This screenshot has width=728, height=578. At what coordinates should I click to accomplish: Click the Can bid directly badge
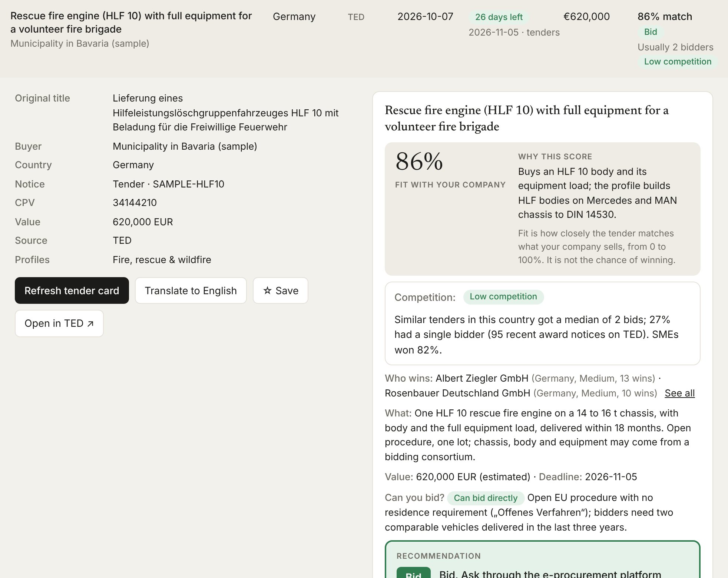coord(486,498)
